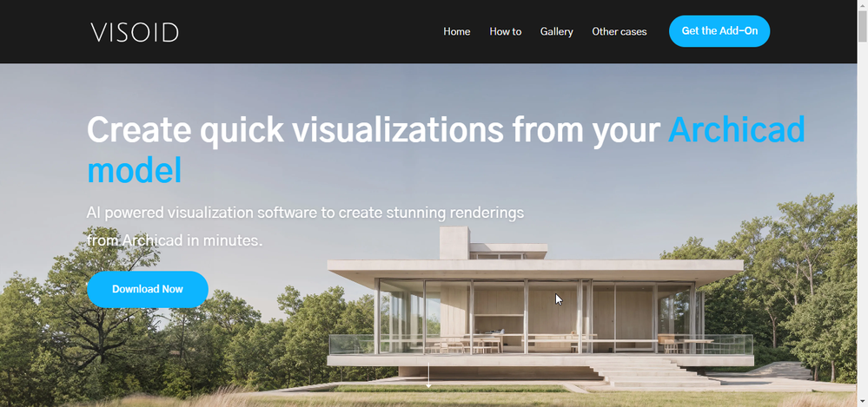Click the scrollbar up arrow

[x=863, y=4]
